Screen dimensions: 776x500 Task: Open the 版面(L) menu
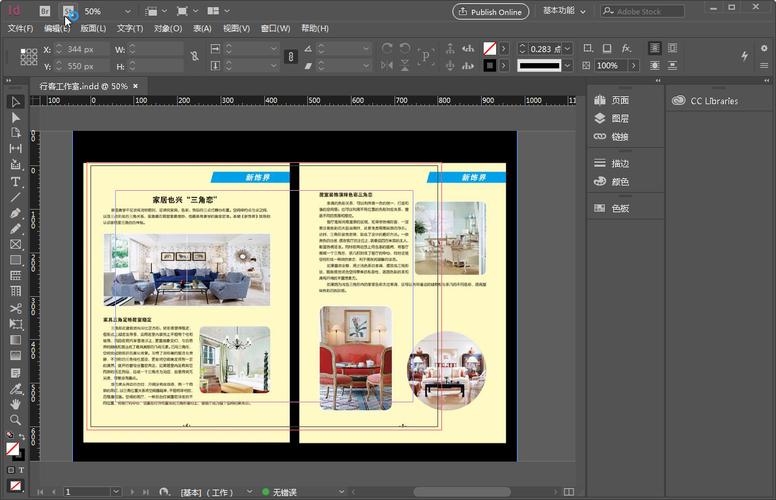click(93, 28)
